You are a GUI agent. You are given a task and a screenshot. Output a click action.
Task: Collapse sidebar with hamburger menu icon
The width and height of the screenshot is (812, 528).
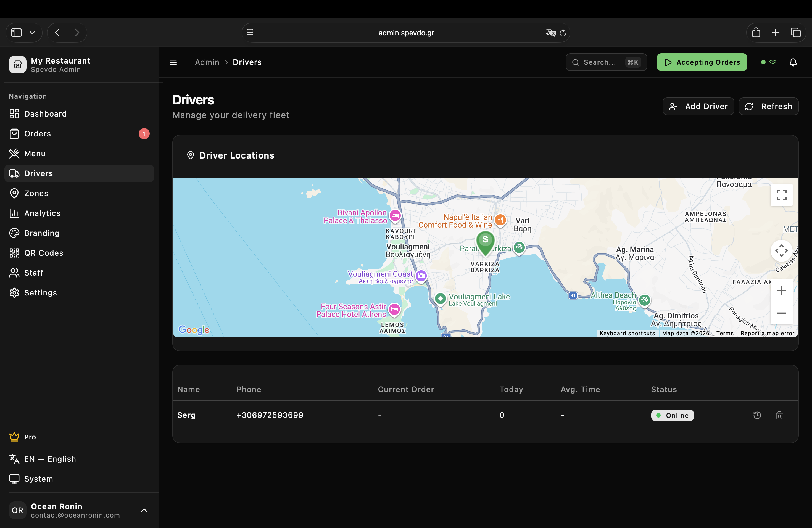pos(173,62)
